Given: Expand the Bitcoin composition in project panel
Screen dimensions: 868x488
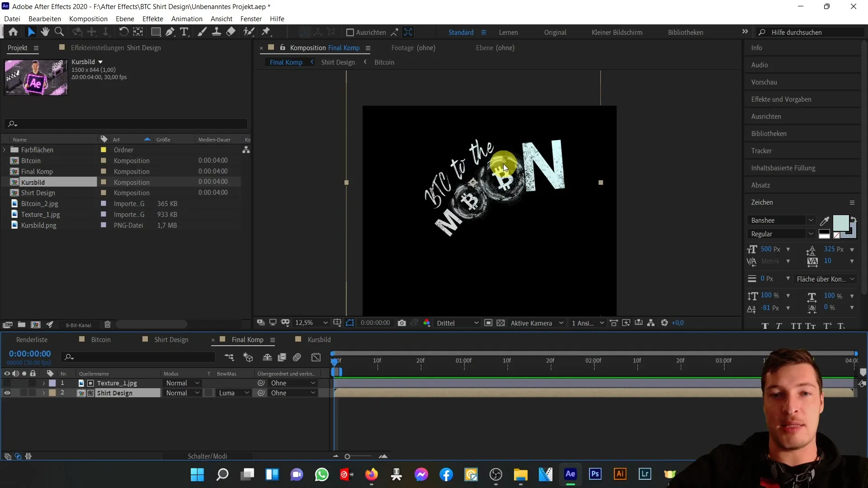Looking at the screenshot, I should (6, 160).
